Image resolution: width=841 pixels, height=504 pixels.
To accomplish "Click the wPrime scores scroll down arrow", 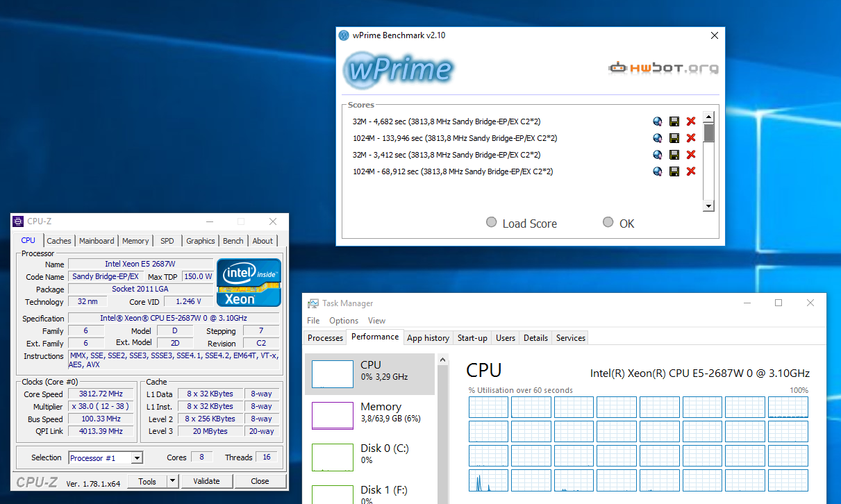I will coord(708,206).
